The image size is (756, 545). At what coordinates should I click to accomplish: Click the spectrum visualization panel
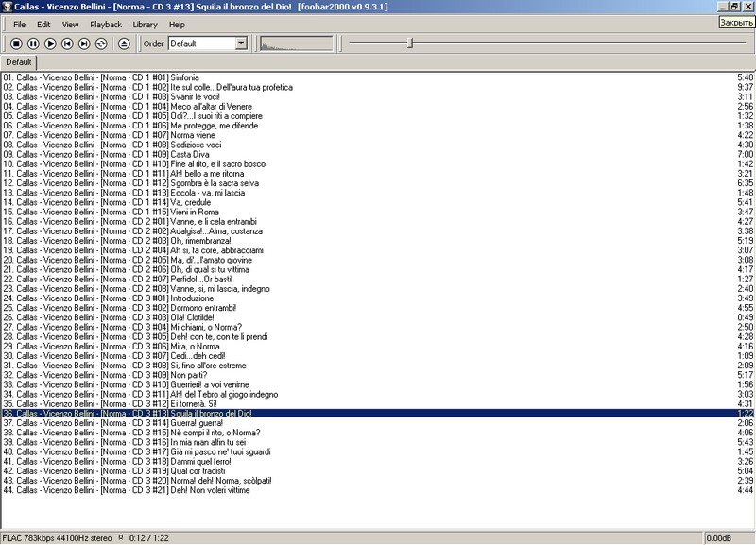click(x=297, y=43)
